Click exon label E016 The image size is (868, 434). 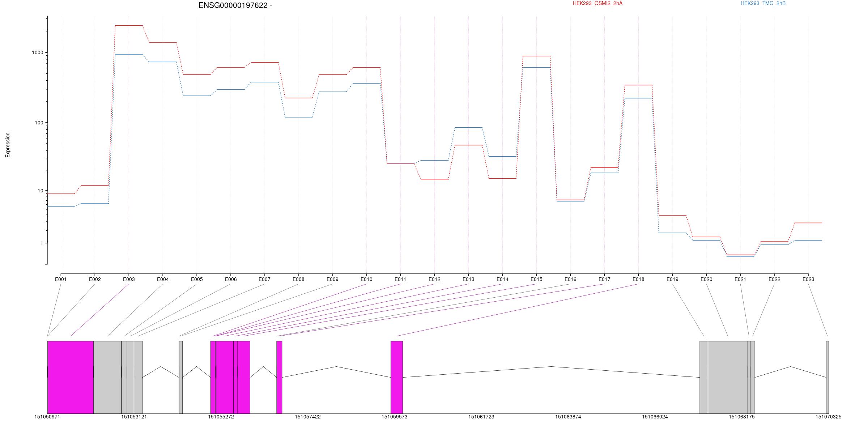point(570,279)
